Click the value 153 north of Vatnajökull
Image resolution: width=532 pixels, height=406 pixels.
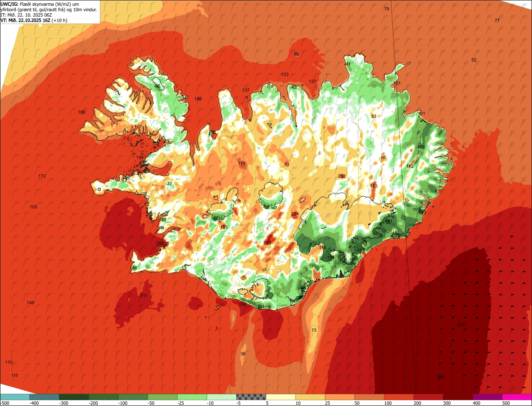(374, 186)
